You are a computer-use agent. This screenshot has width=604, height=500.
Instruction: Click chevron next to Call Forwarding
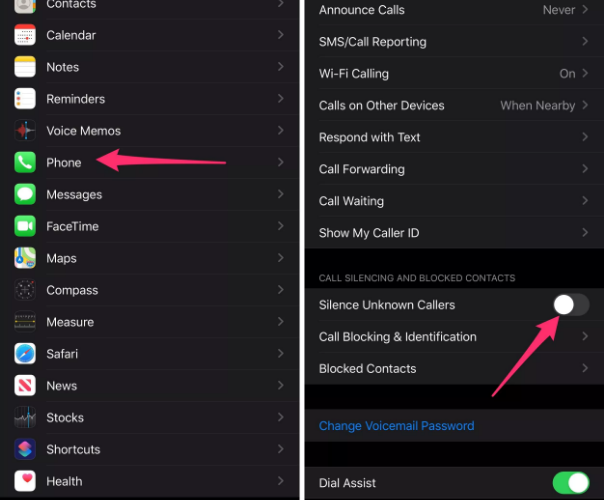pyautogui.click(x=585, y=169)
